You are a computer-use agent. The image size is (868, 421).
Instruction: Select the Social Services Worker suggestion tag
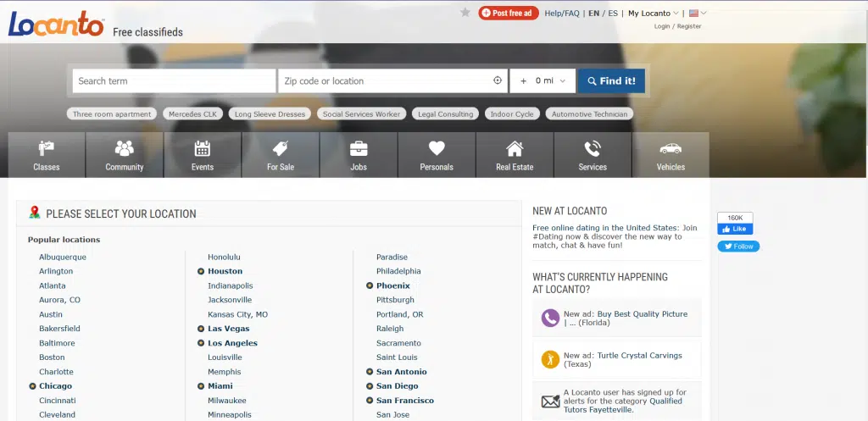coord(361,114)
